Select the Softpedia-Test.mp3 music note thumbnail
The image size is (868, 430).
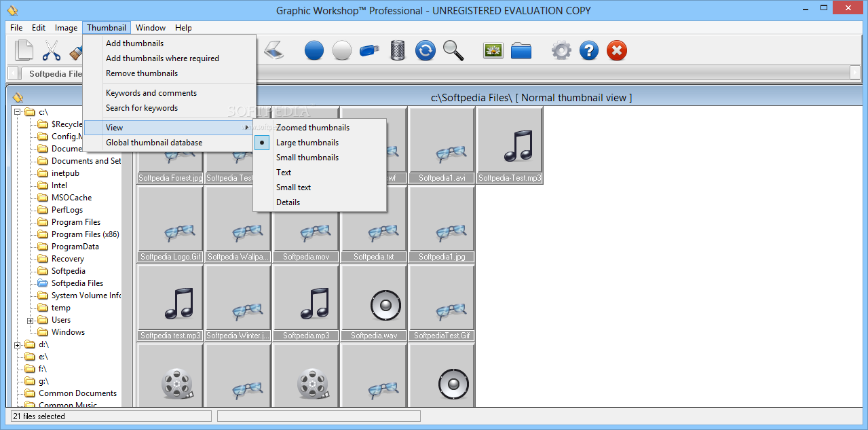[x=510, y=145]
